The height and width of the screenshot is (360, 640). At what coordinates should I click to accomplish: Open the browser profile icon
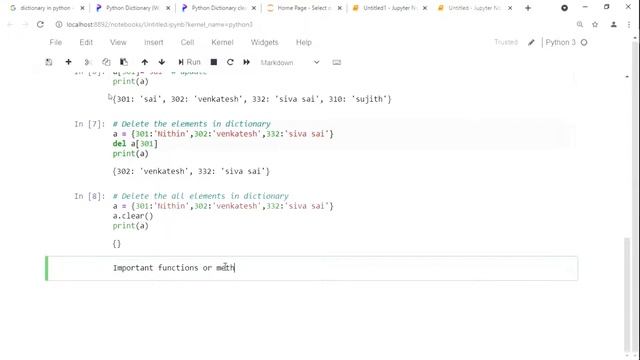pyautogui.click(x=613, y=24)
